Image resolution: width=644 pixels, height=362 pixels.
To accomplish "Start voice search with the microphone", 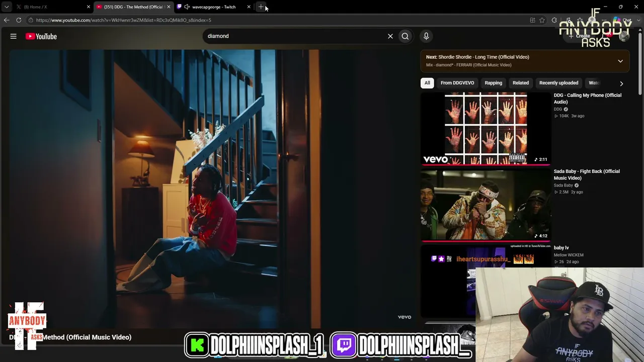I will pos(426,36).
